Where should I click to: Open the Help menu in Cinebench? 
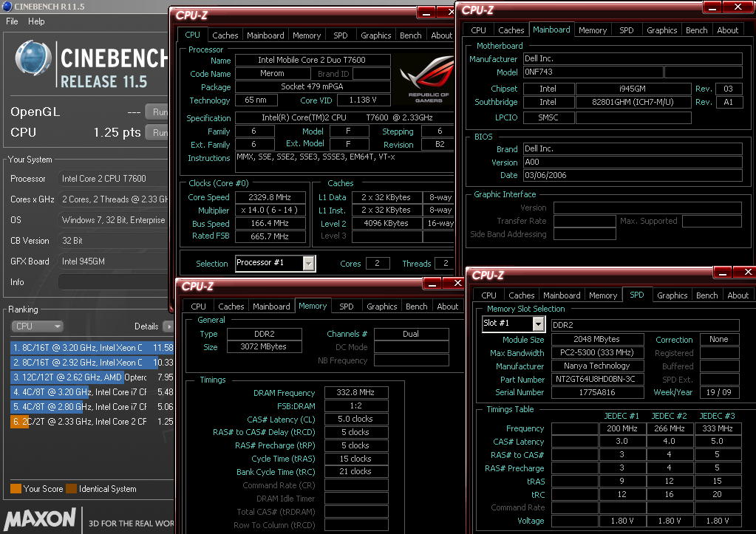36,21
